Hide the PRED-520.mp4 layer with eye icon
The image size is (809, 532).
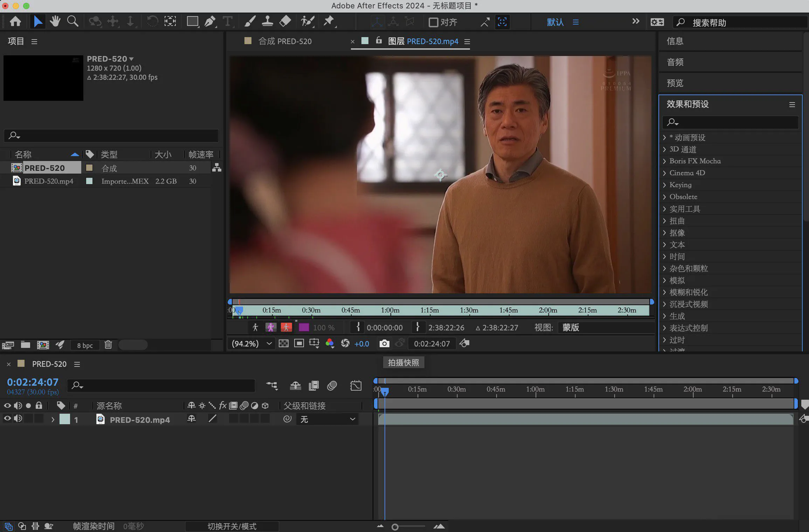7,419
